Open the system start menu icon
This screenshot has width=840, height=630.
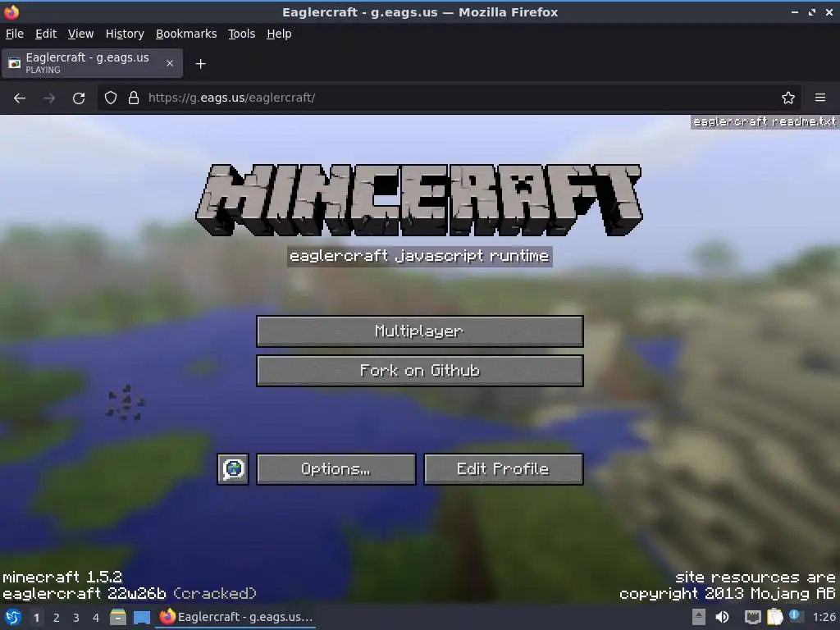(x=13, y=617)
